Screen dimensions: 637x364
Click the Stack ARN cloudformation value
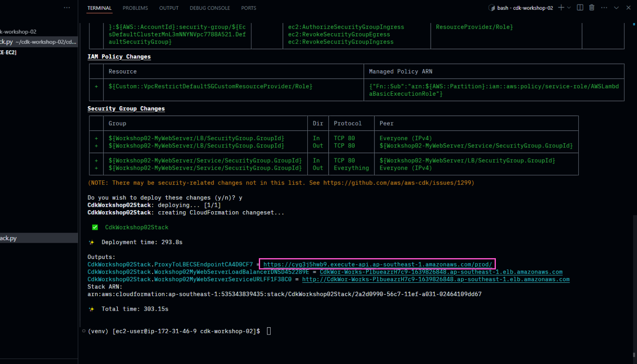click(x=284, y=295)
